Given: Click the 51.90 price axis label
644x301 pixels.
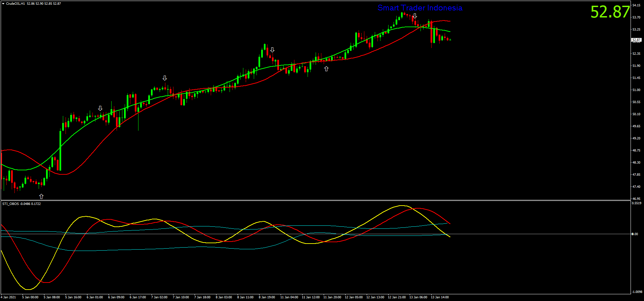Looking at the screenshot, I should point(636,66).
